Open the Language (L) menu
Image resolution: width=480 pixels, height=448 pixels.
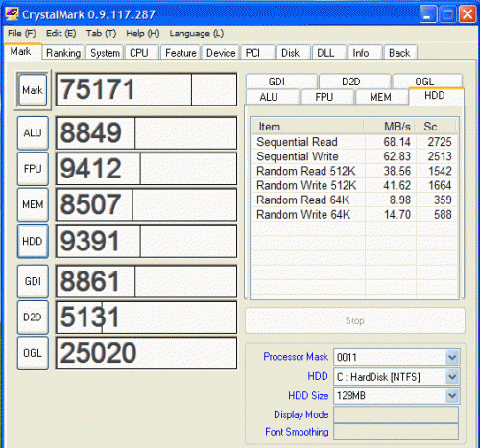click(197, 34)
